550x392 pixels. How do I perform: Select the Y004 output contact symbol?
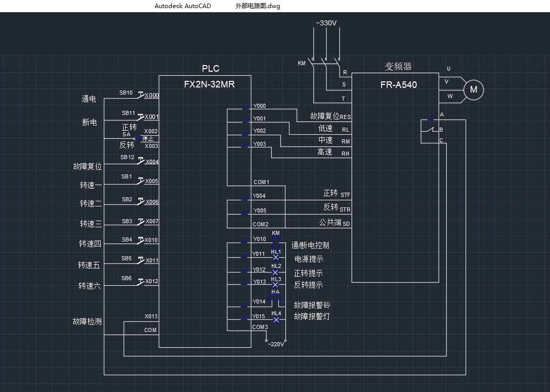pyautogui.click(x=246, y=198)
